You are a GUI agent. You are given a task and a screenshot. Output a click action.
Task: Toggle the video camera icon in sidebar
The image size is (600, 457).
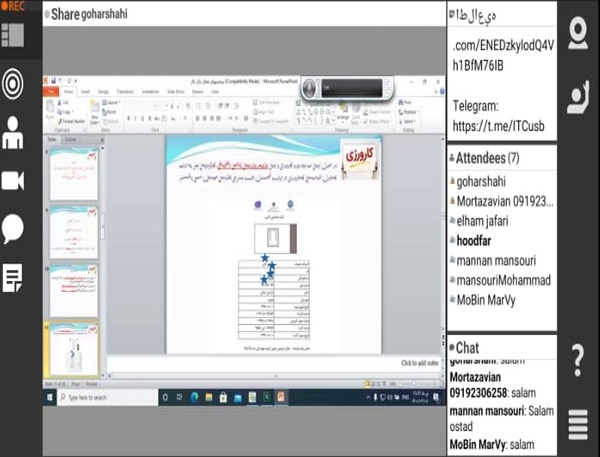[14, 180]
